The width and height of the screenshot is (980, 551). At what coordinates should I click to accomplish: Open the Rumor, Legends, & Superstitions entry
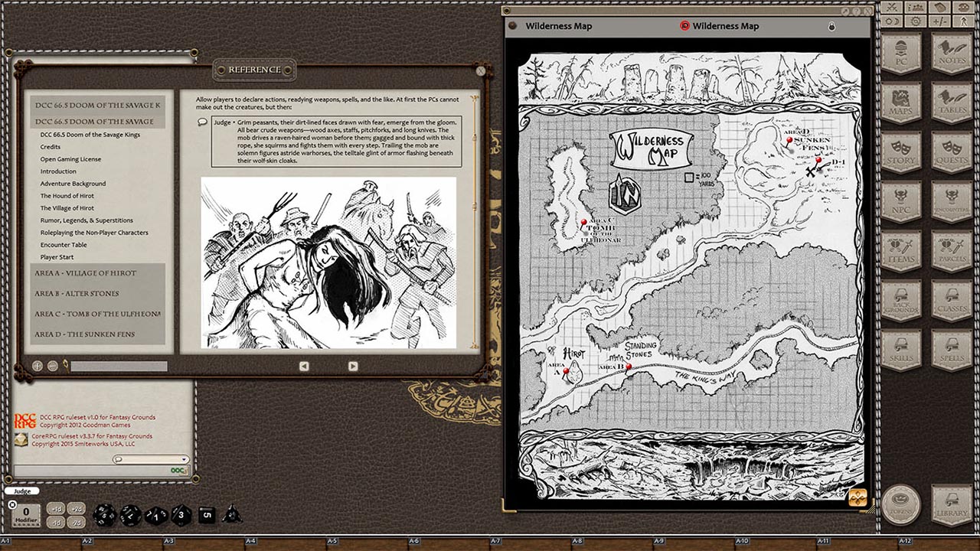(x=86, y=220)
